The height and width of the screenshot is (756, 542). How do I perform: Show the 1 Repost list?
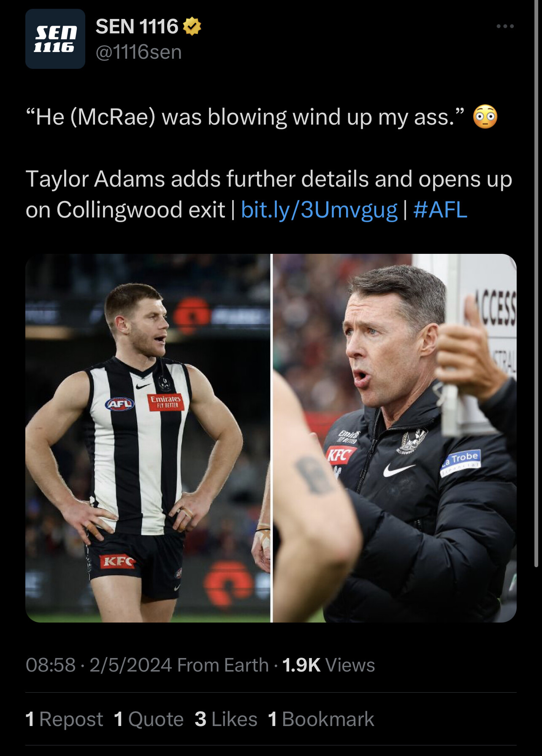point(64,719)
